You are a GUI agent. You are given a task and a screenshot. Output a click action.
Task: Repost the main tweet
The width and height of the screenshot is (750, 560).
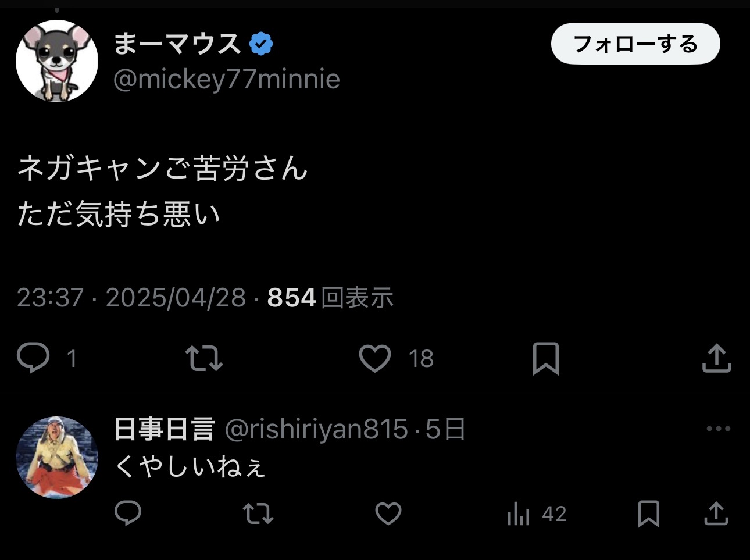(203, 358)
